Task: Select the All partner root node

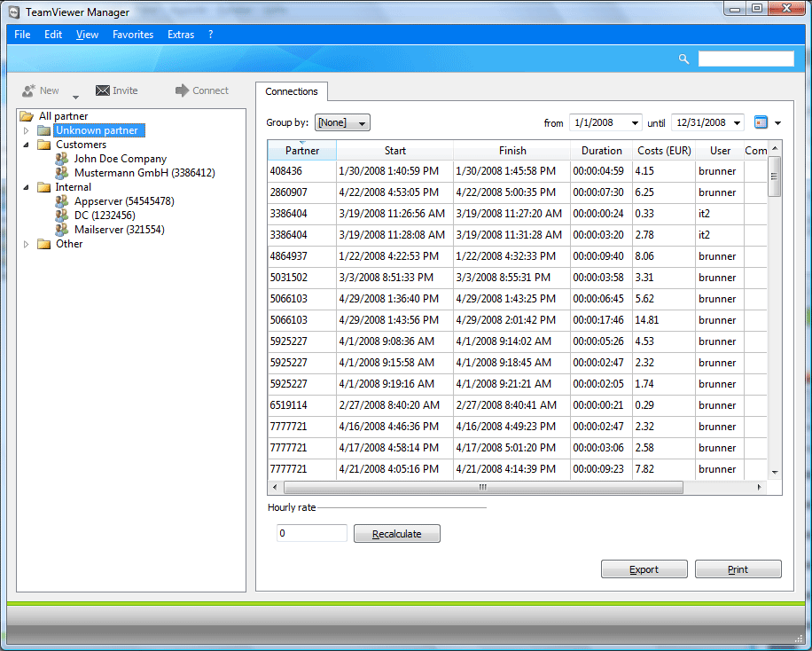Action: pyautogui.click(x=63, y=116)
